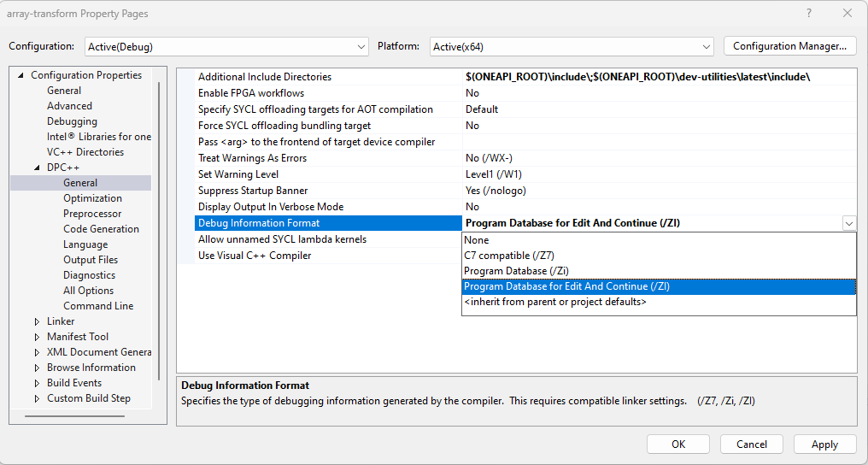Expand the Linker tree node
868x465 pixels.
tap(37, 321)
